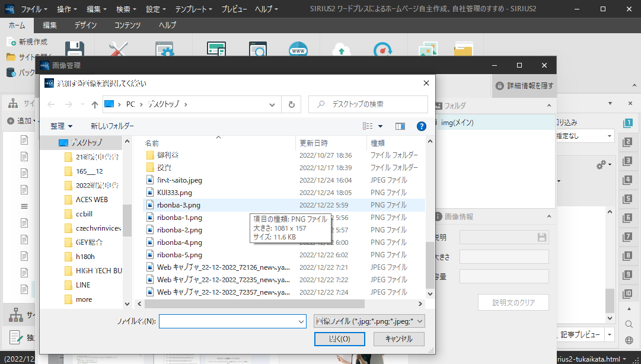This screenshot has height=364, width=641.
Task: Refresh the Desktop folder listing
Action: pyautogui.click(x=291, y=104)
